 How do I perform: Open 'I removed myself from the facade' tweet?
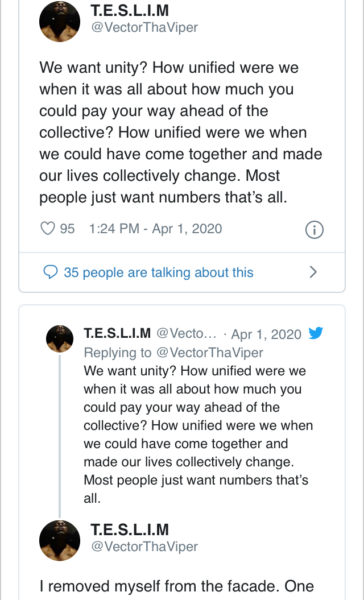pos(176,586)
